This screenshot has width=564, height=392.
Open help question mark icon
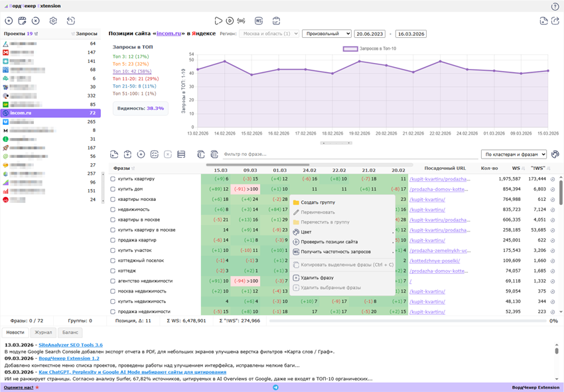tap(555, 7)
